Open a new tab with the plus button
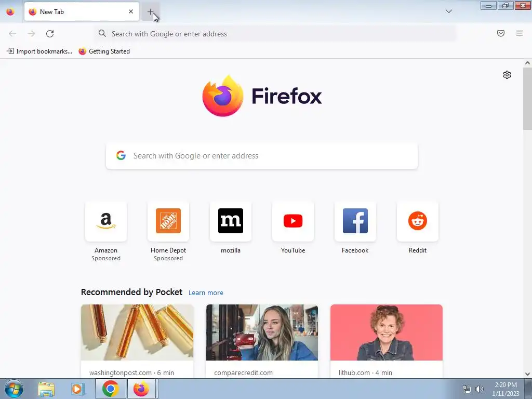The image size is (532, 399). pos(150,12)
